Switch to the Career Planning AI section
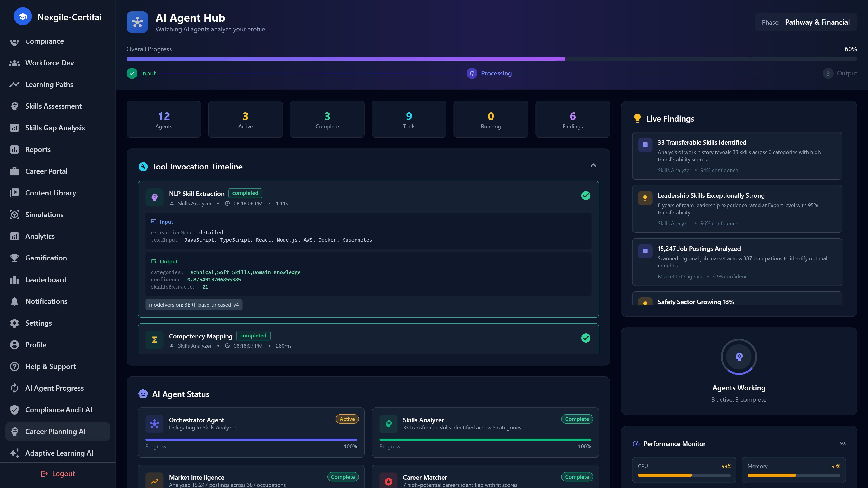 55,432
